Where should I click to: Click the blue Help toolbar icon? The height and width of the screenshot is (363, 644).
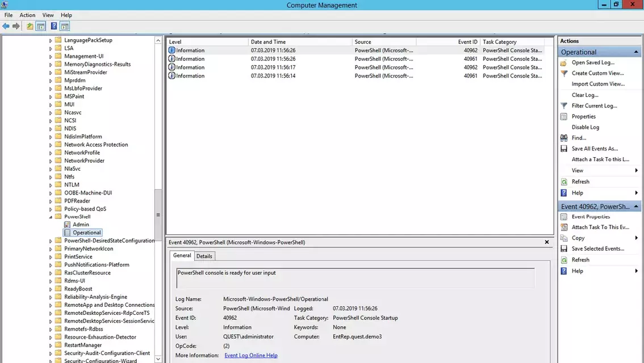54,26
